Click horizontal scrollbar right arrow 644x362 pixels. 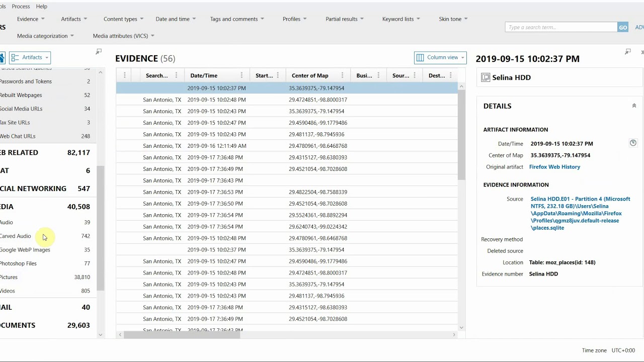point(454,335)
